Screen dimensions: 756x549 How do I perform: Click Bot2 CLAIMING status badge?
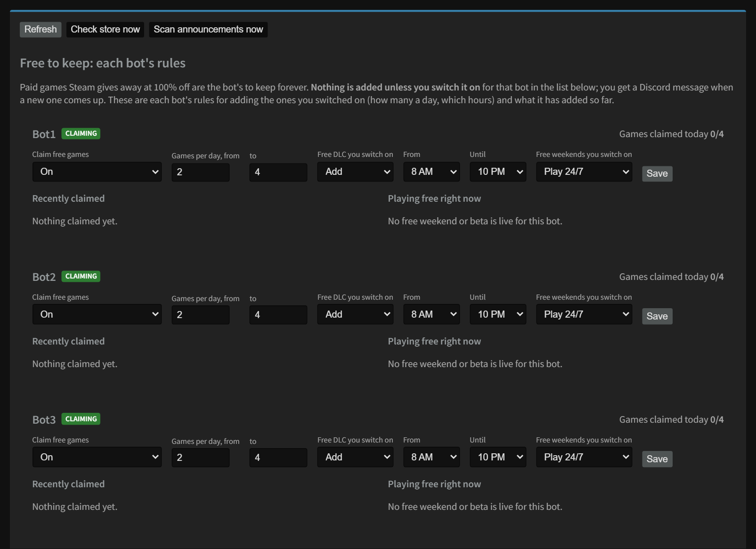tap(81, 276)
